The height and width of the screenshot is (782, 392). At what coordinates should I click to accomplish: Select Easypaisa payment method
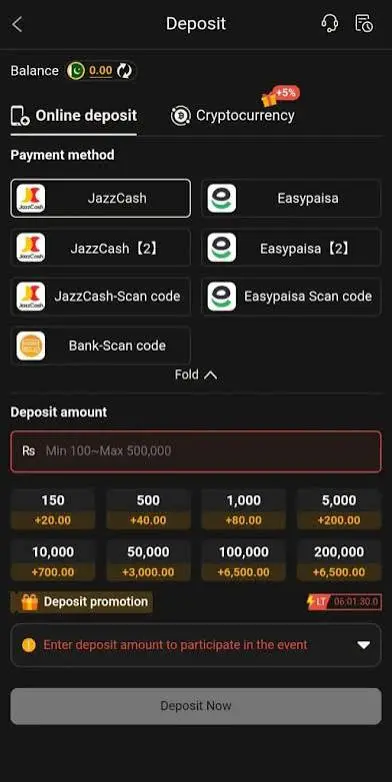click(291, 198)
